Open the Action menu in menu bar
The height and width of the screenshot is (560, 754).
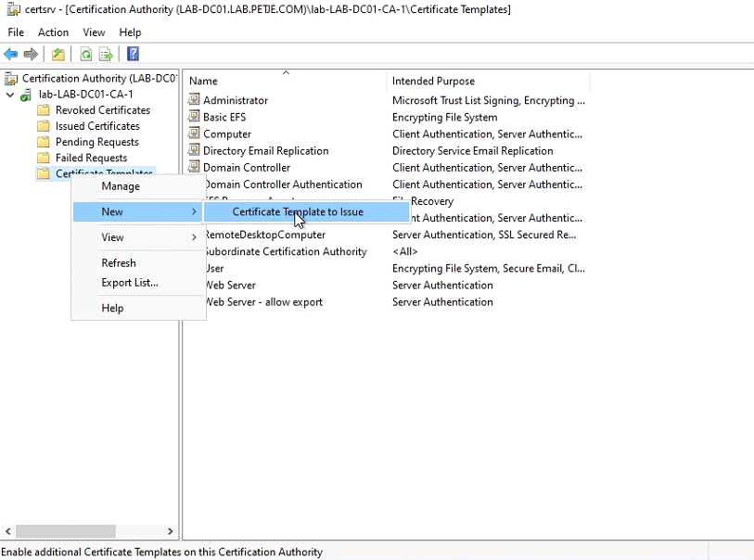(54, 32)
